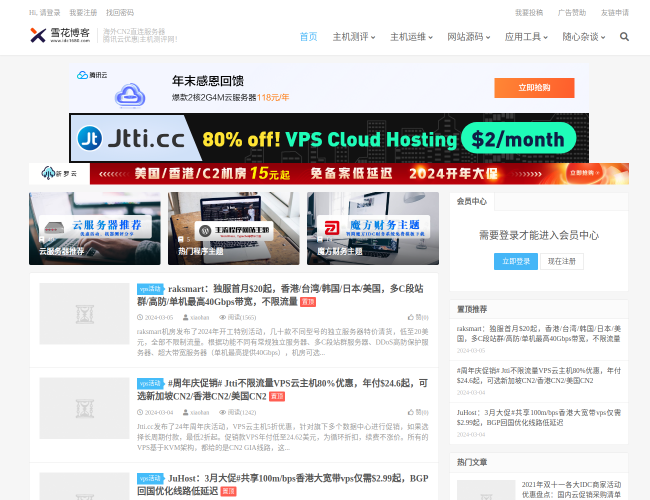Click the blue 立即登录 button
Viewport: 650px width, 500px height.
pyautogui.click(x=516, y=262)
